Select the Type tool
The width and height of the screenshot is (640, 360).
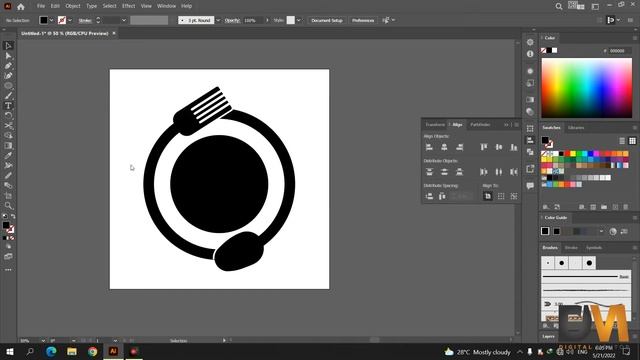click(x=8, y=106)
